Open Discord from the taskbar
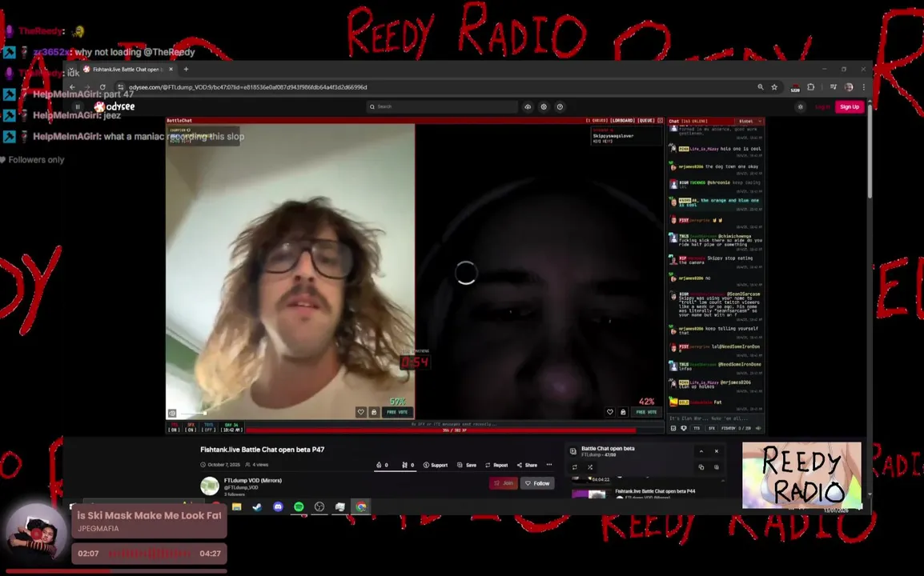 click(x=278, y=506)
